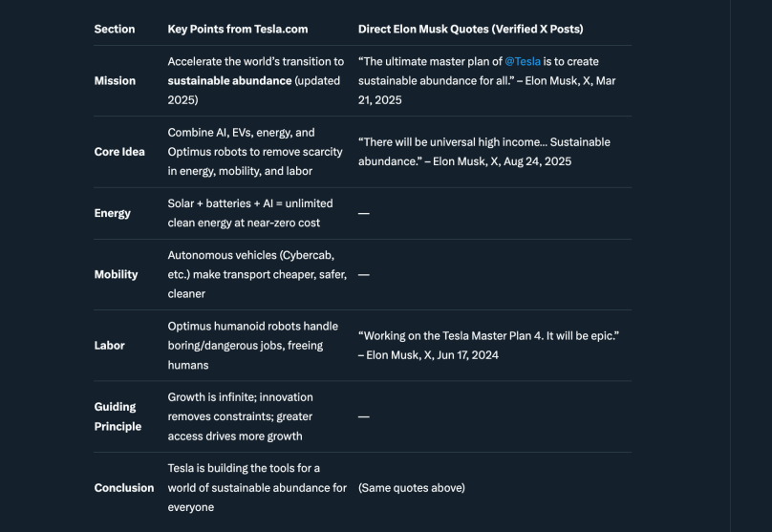Select the "Labor" row label
The image size is (772, 532).
(x=109, y=346)
